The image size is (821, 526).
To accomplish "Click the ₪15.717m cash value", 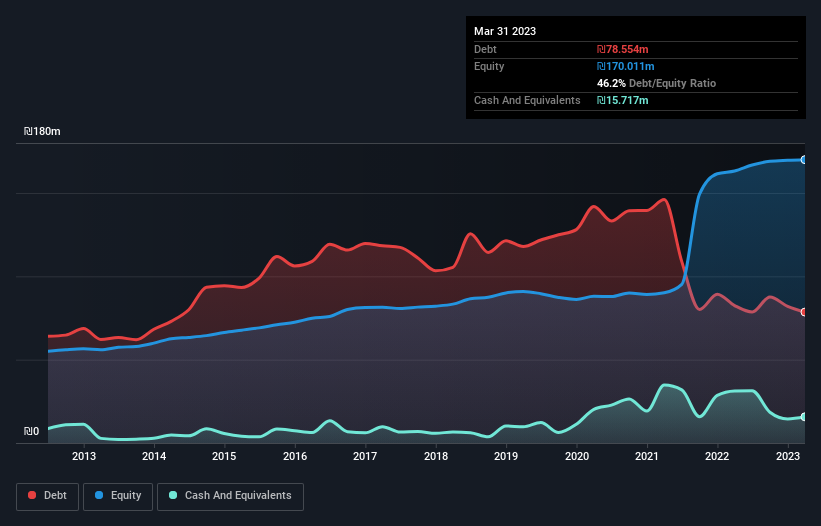I will point(623,100).
